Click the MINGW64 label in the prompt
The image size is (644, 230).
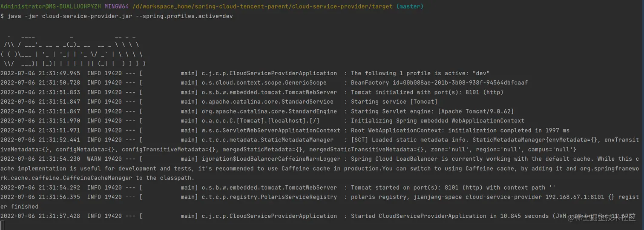click(117, 6)
